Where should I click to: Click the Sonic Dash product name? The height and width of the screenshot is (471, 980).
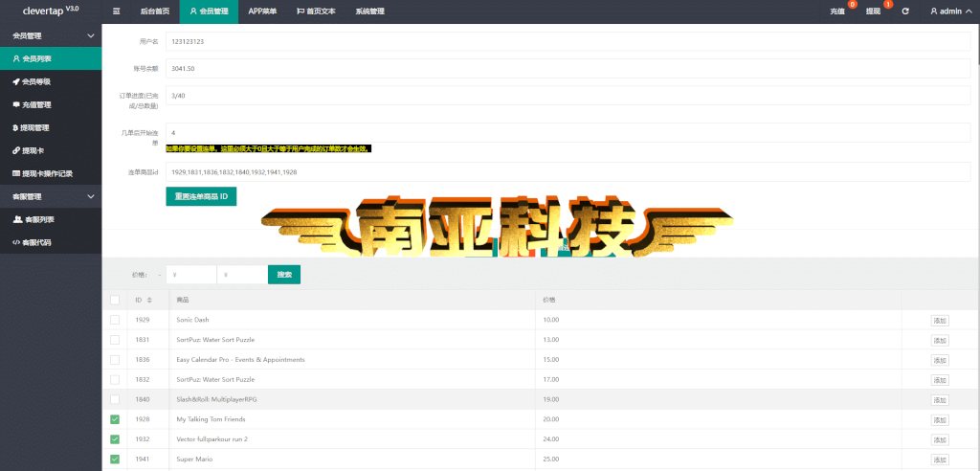pyautogui.click(x=193, y=320)
